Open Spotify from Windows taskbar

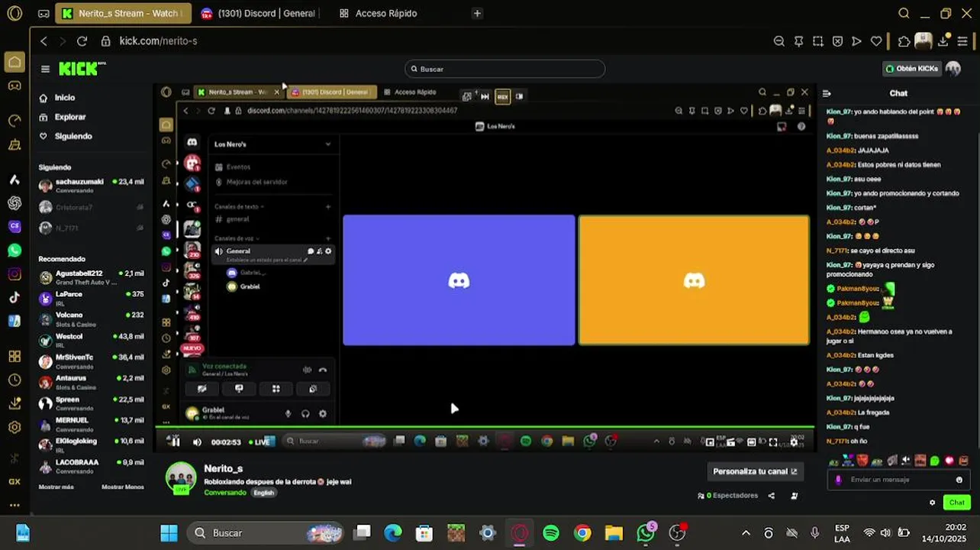[550, 532]
